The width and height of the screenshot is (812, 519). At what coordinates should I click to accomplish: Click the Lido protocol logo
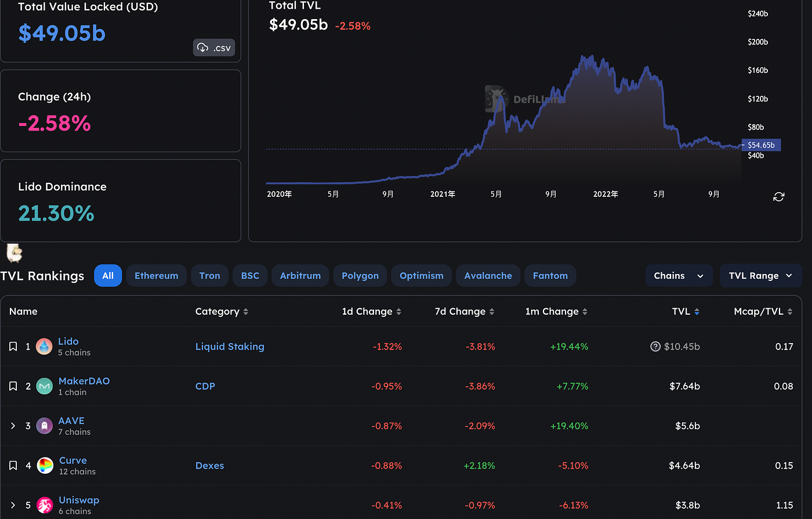(x=44, y=347)
